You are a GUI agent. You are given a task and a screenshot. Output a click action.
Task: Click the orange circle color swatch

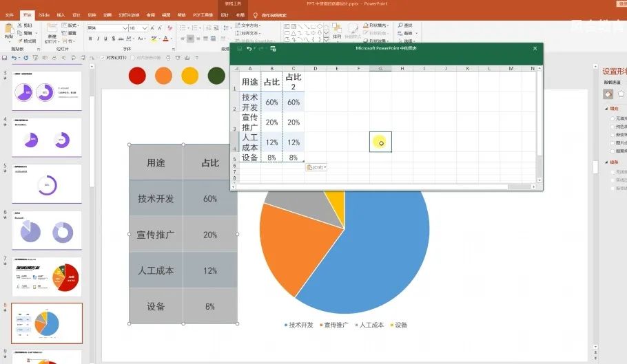[163, 76]
